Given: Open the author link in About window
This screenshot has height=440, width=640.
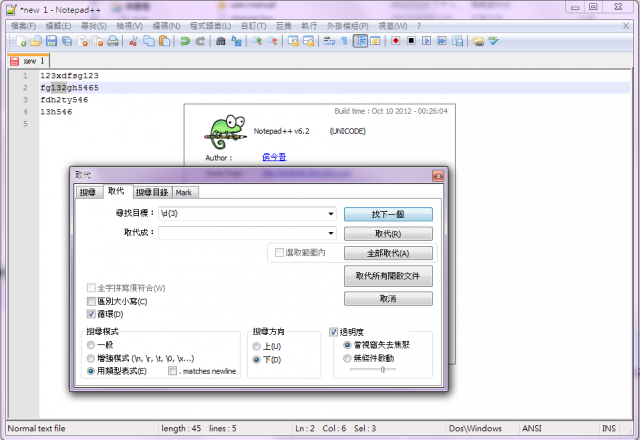Looking at the screenshot, I should point(274,157).
